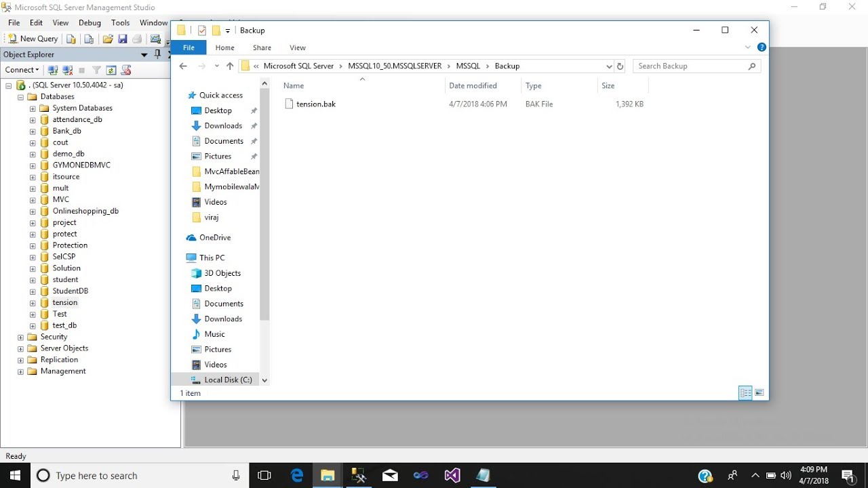868x488 pixels.
Task: Open the SSMS View menu
Action: (x=60, y=22)
